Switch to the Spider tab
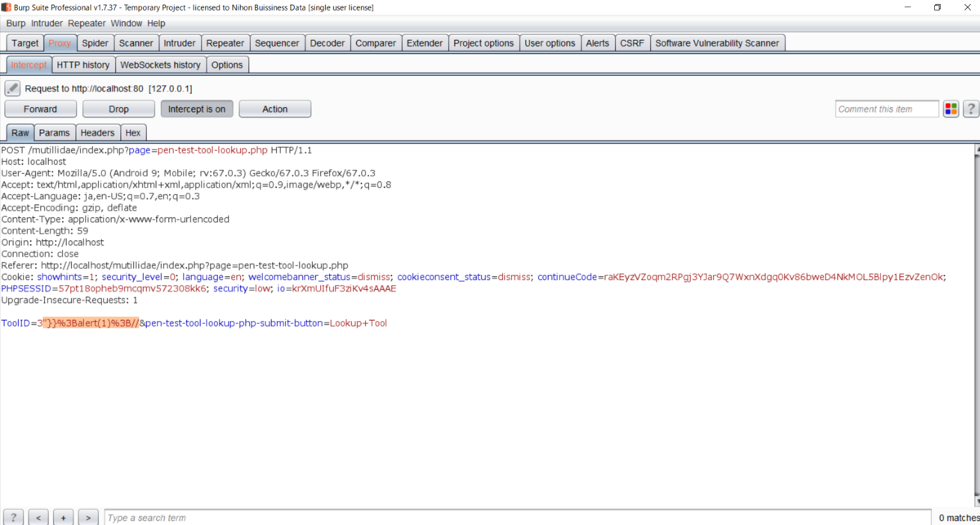Image resolution: width=980 pixels, height=525 pixels. point(95,43)
